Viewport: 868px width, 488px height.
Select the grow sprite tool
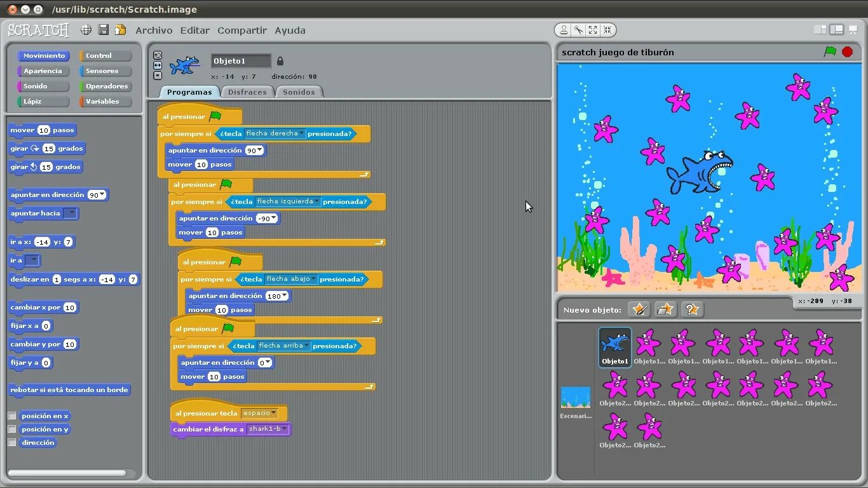[593, 30]
